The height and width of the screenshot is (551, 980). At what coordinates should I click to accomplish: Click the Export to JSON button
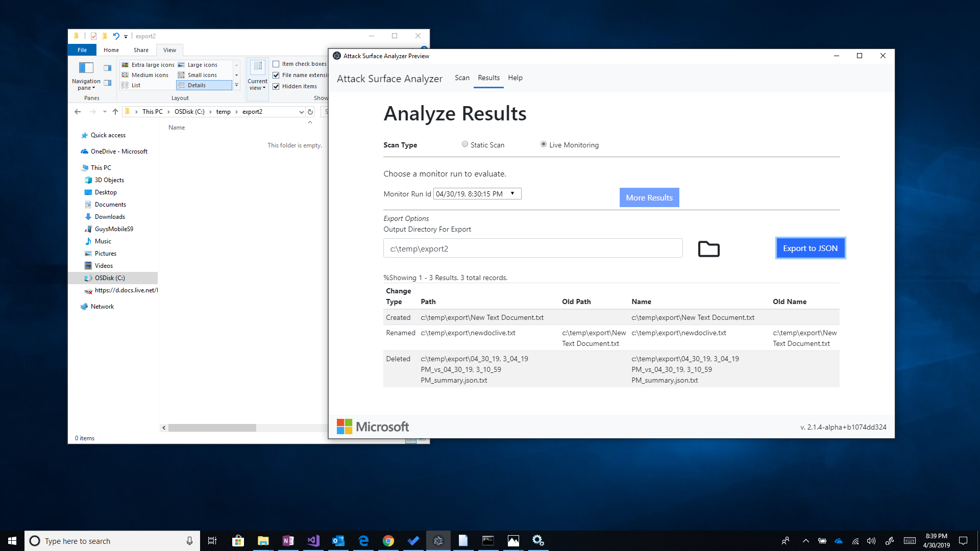point(810,248)
